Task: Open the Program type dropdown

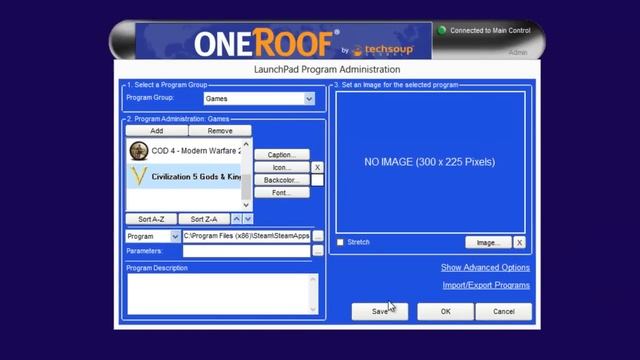Action: [x=175, y=236]
